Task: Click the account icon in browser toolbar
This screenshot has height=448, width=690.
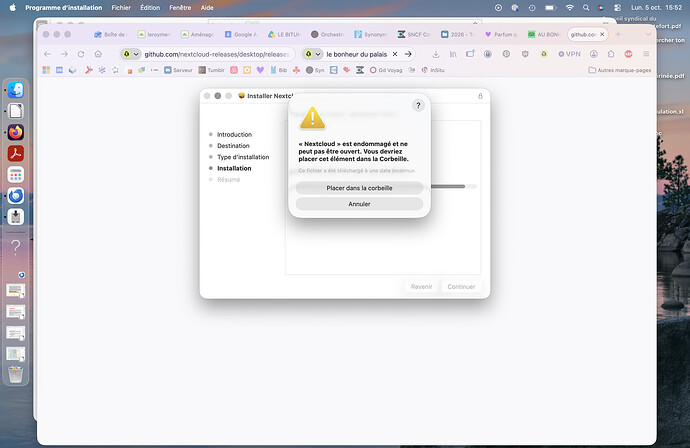Action: point(594,54)
